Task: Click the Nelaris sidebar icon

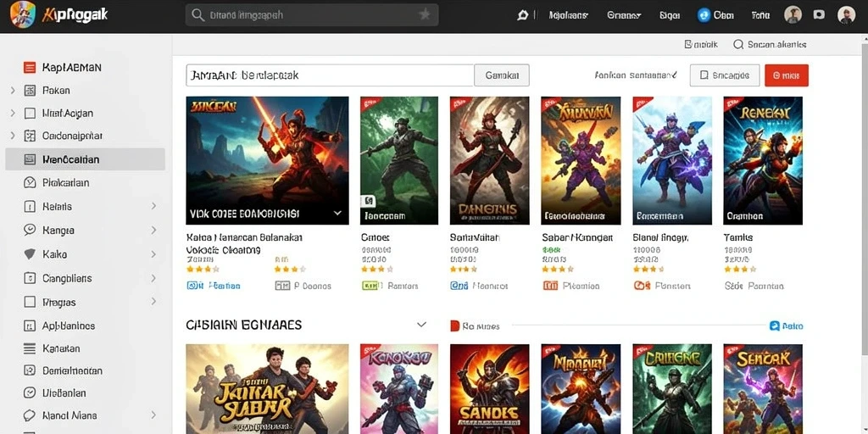Action: tap(30, 207)
